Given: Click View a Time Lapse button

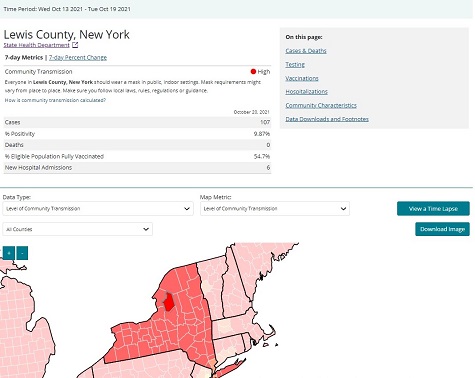Looking at the screenshot, I should pyautogui.click(x=433, y=209).
